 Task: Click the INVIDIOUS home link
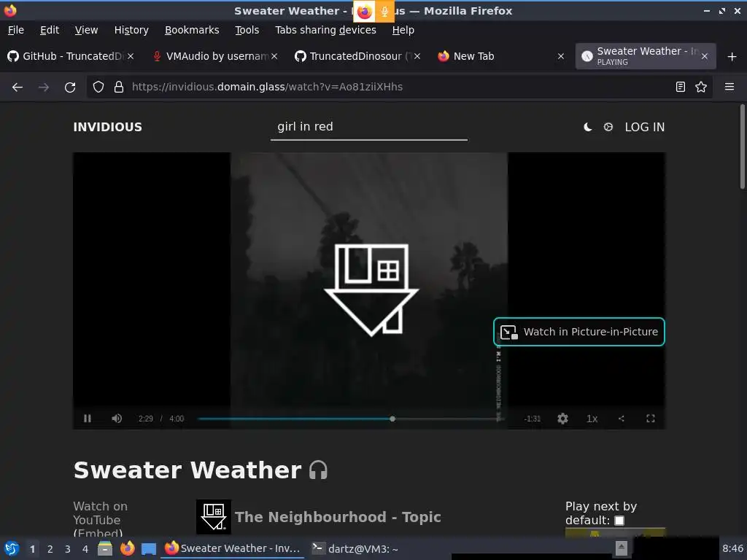pyautogui.click(x=108, y=127)
